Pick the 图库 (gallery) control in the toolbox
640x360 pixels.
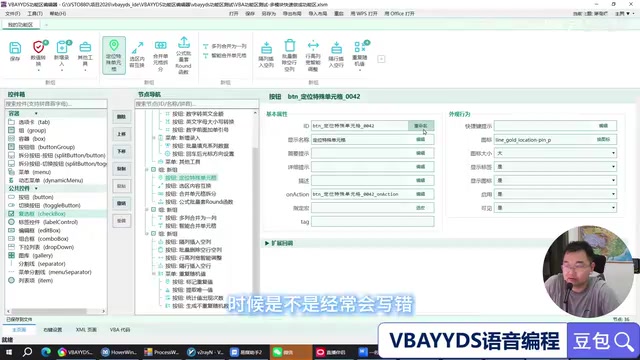[x=31, y=256]
